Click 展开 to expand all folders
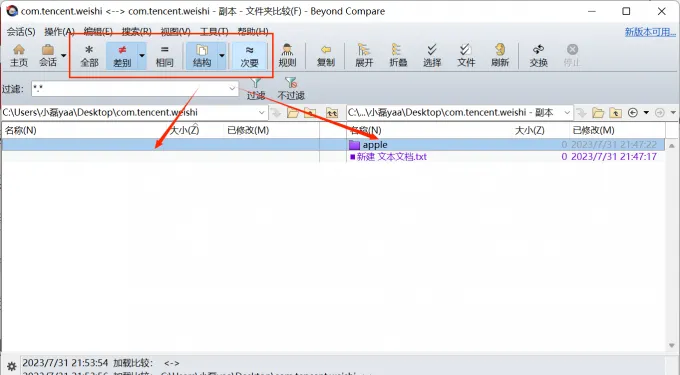Screen dimensions: 680x375 [364, 55]
